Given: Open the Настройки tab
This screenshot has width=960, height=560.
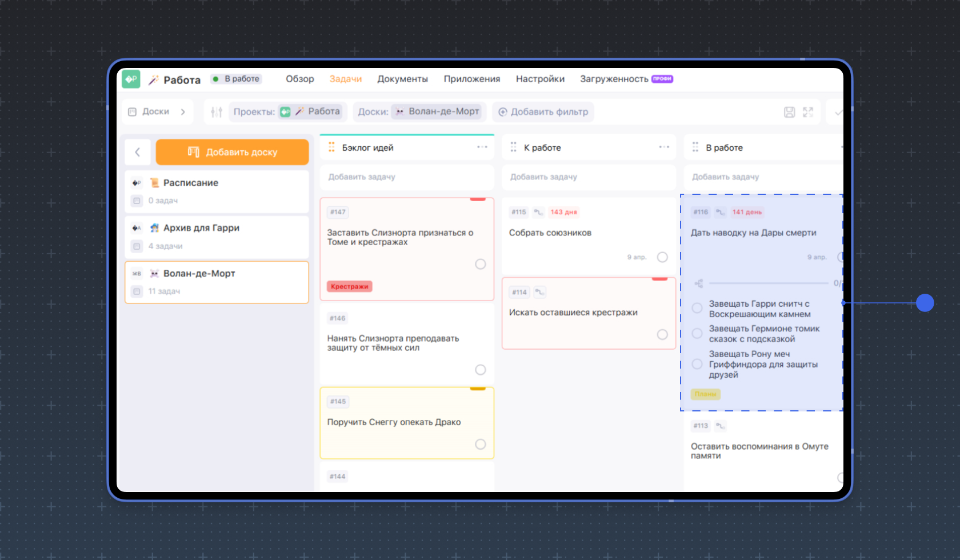Looking at the screenshot, I should pos(540,79).
